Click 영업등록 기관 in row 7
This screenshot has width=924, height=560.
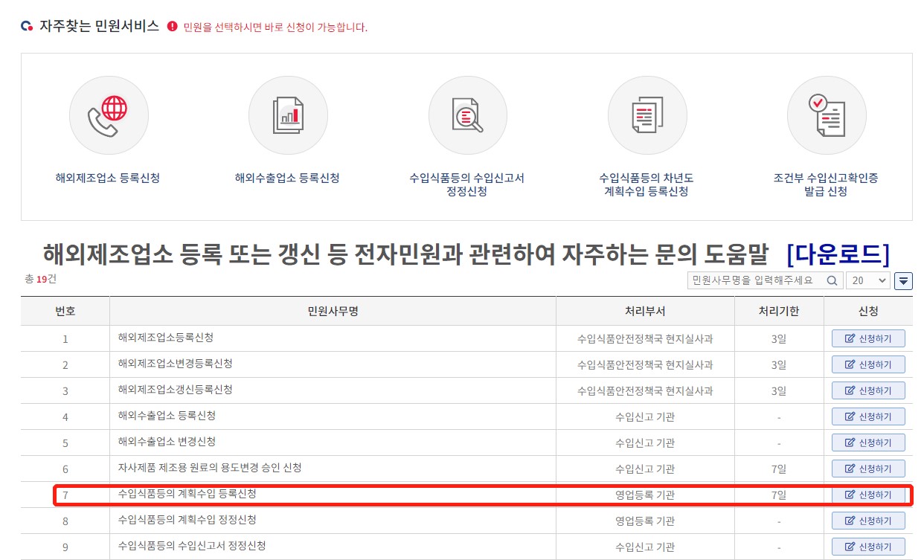[x=645, y=495]
